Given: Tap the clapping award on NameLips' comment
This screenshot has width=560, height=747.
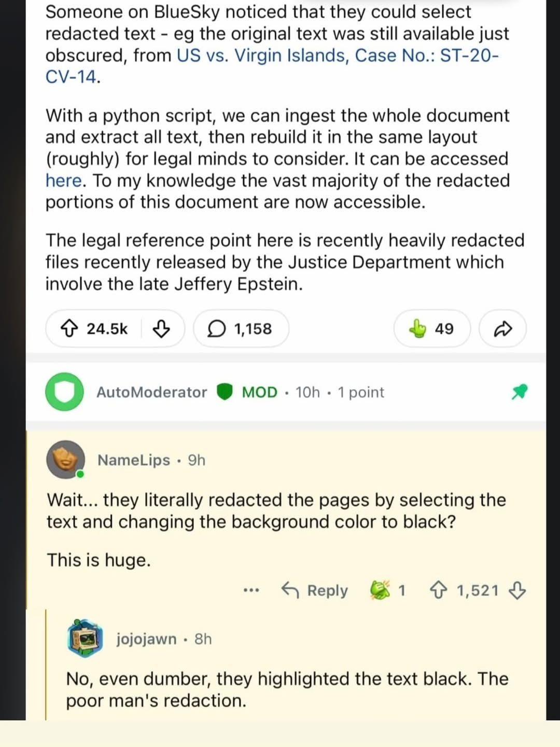Looking at the screenshot, I should point(380,590).
